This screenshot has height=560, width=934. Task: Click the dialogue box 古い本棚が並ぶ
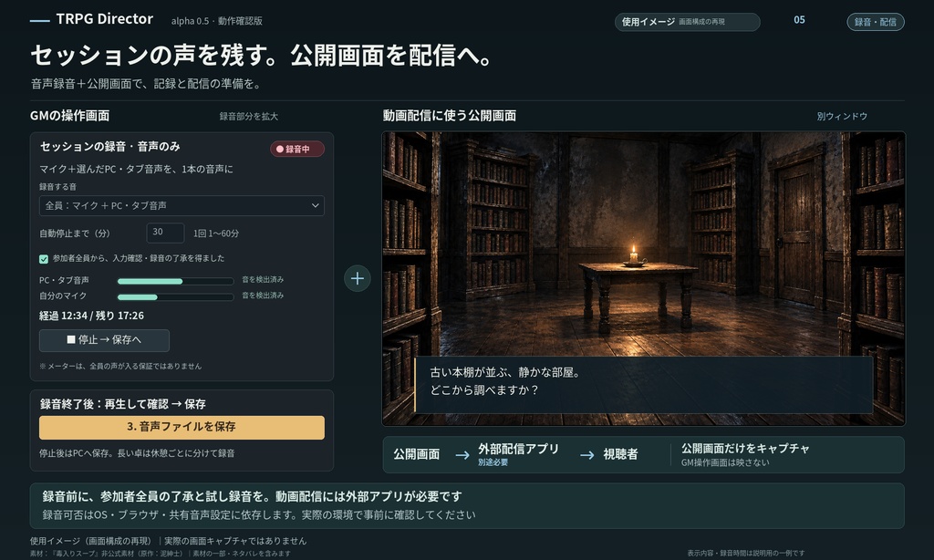643,385
